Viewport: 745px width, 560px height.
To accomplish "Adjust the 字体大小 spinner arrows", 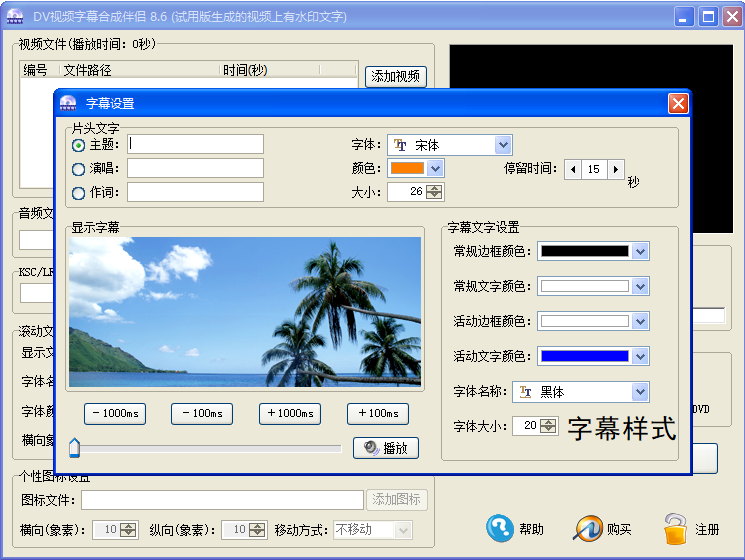I will (x=548, y=426).
